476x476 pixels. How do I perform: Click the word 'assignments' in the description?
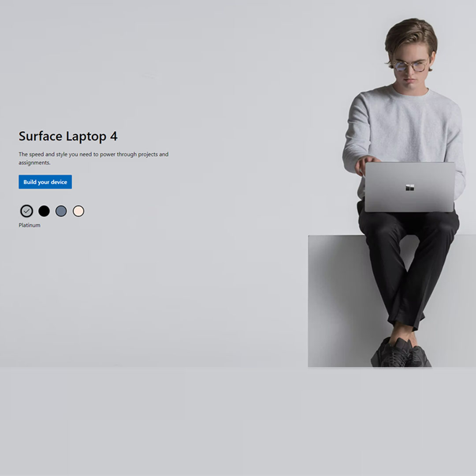coord(34,163)
